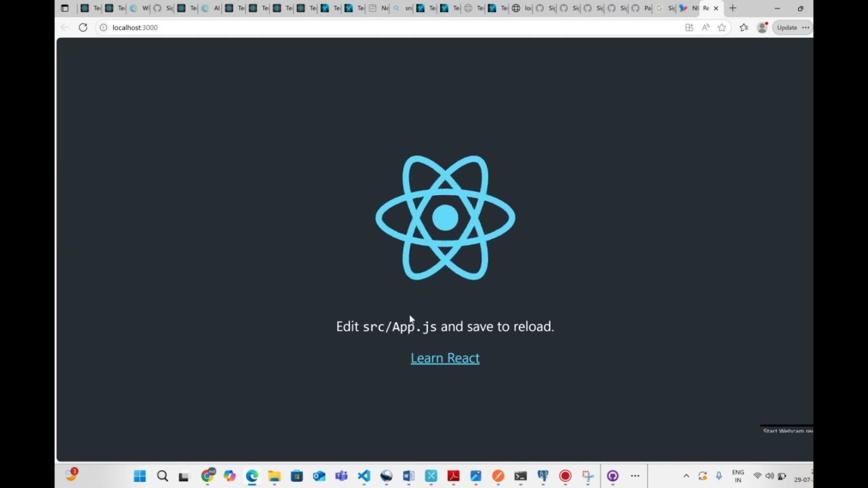Click the spinning React logo
The width and height of the screenshot is (868, 488).
(x=446, y=218)
